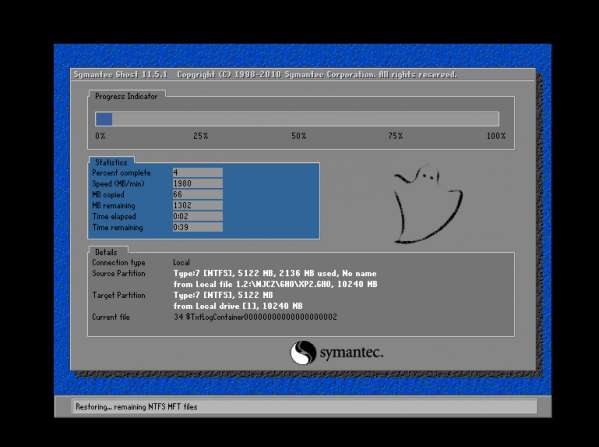Select the Details tab label
599x447 pixels.
[106, 252]
